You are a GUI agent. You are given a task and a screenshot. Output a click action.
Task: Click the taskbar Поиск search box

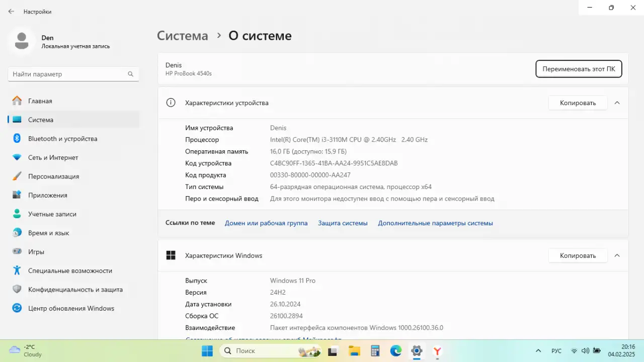click(x=271, y=350)
